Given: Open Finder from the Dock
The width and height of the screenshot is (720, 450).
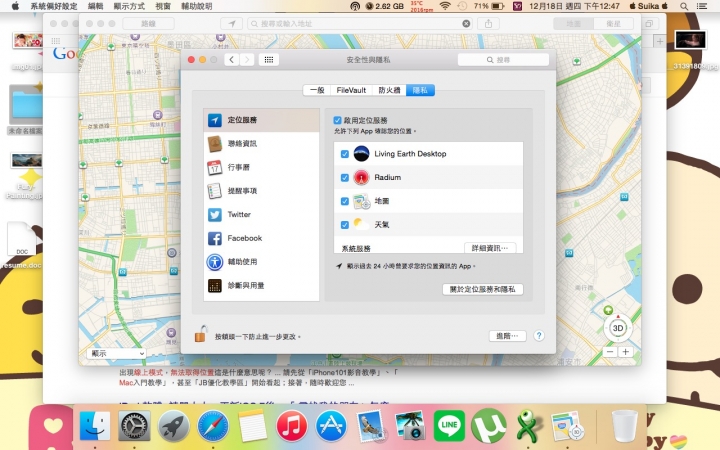Looking at the screenshot, I should click(95, 426).
